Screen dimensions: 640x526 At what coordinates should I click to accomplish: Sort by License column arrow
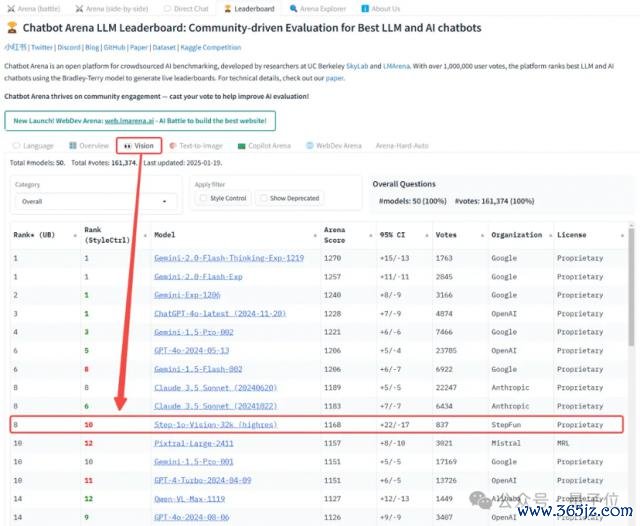click(x=622, y=235)
